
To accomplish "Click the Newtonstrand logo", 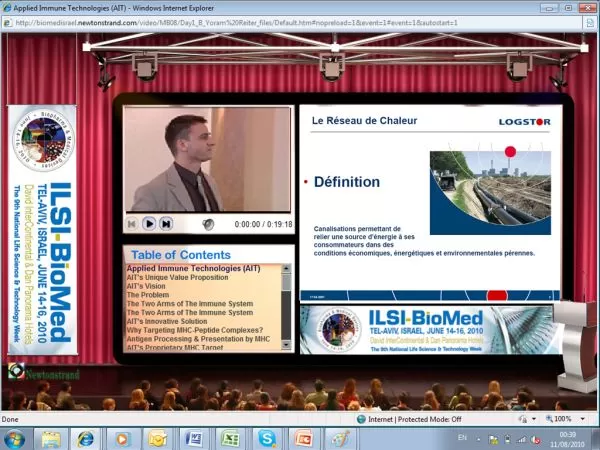I will click(43, 372).
